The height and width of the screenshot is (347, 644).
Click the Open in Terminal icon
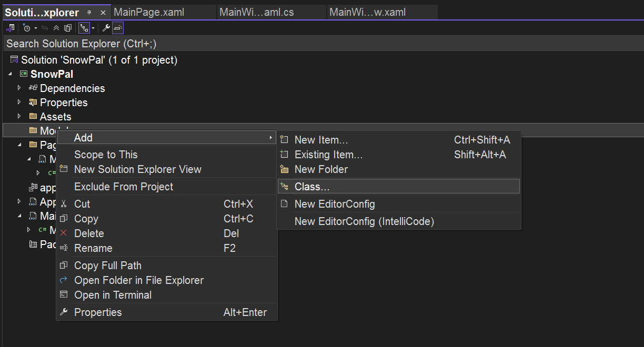[x=64, y=295]
